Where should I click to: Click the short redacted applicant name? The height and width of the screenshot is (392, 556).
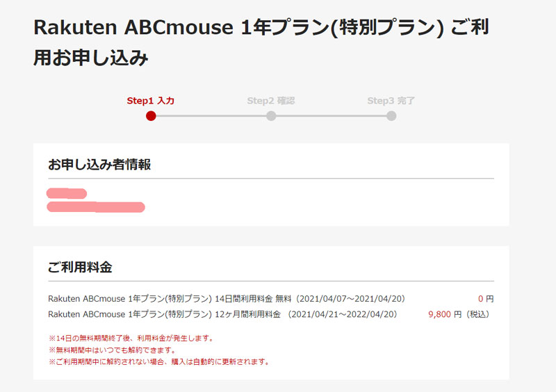(67, 193)
